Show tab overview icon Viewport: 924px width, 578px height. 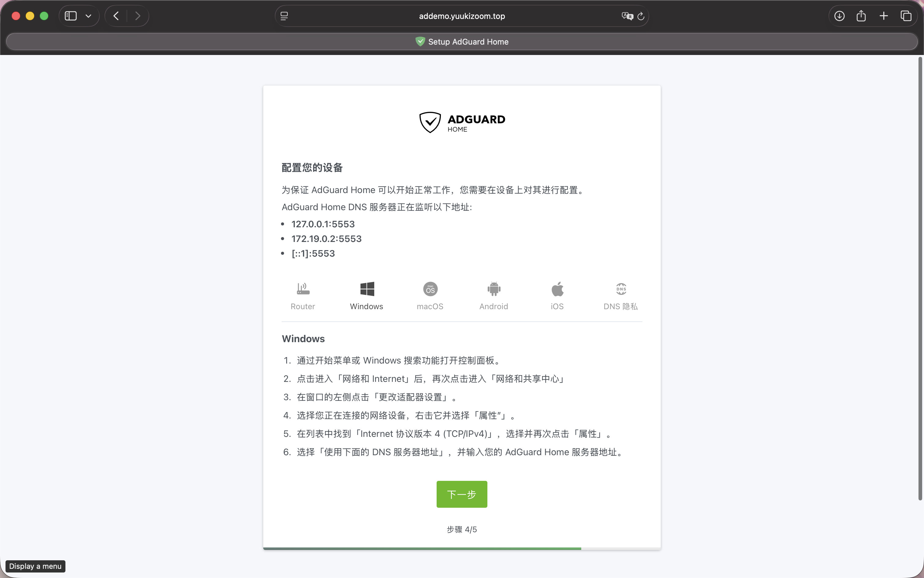pyautogui.click(x=906, y=16)
